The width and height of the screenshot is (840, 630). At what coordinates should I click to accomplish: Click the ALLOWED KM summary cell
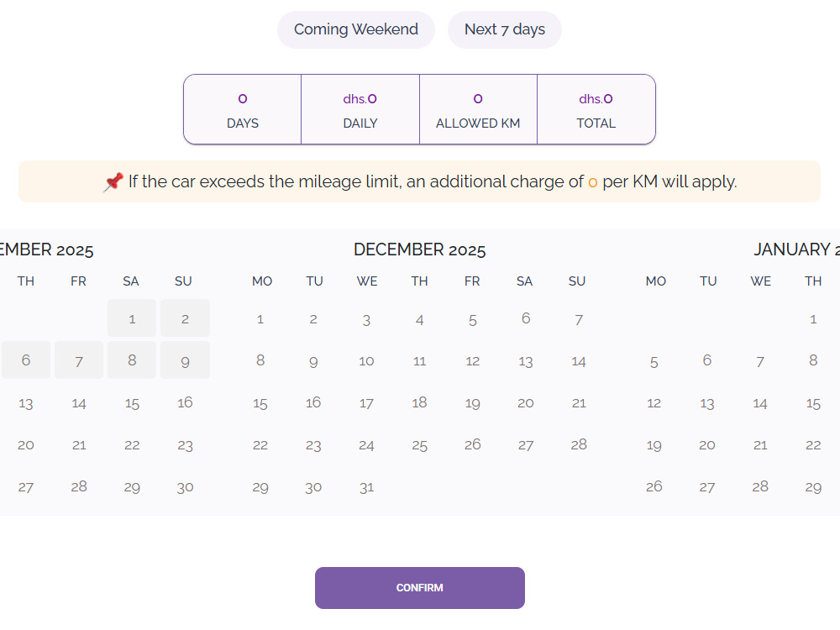[x=478, y=109]
